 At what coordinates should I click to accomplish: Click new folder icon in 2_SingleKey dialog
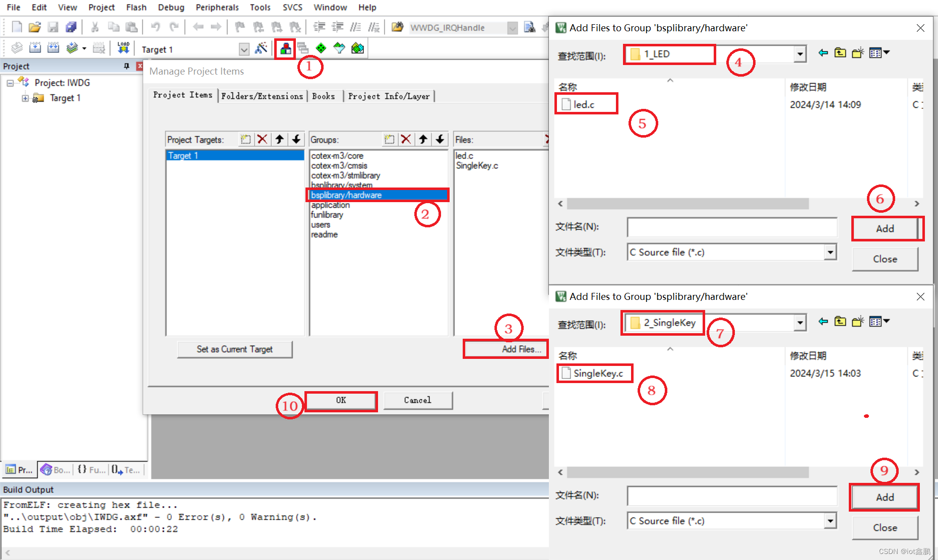click(x=857, y=322)
